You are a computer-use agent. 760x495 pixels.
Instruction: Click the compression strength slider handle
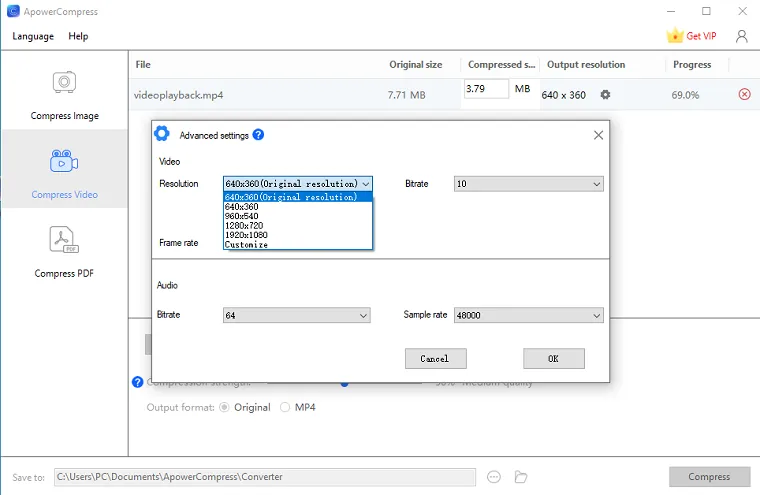click(x=345, y=383)
